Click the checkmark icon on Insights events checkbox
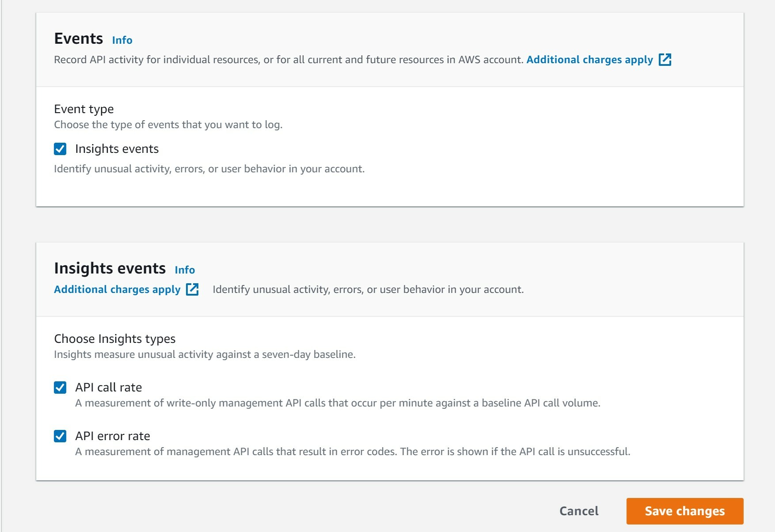This screenshot has width=775, height=532. tap(59, 149)
